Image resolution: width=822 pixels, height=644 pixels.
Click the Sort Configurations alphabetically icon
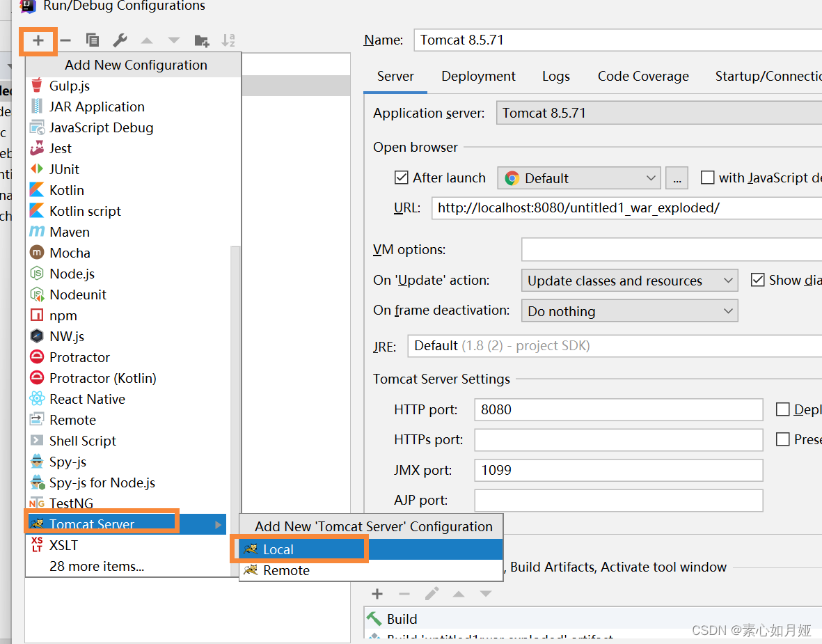tap(228, 40)
